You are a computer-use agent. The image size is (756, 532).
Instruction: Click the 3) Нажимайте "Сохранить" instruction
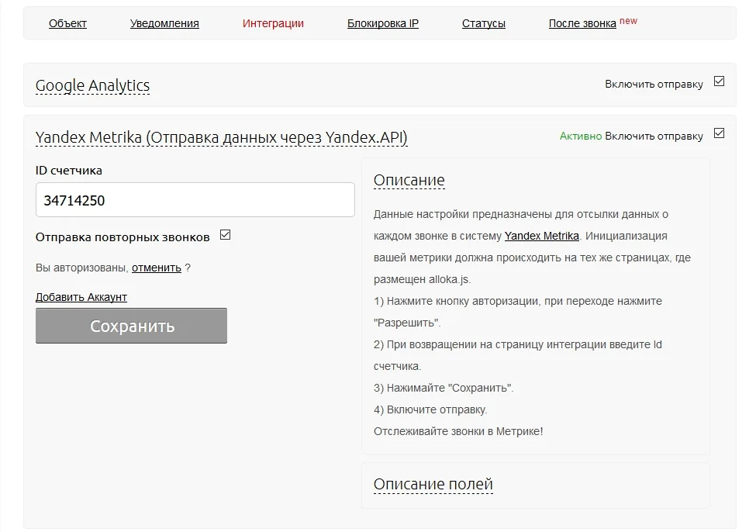[x=444, y=388]
